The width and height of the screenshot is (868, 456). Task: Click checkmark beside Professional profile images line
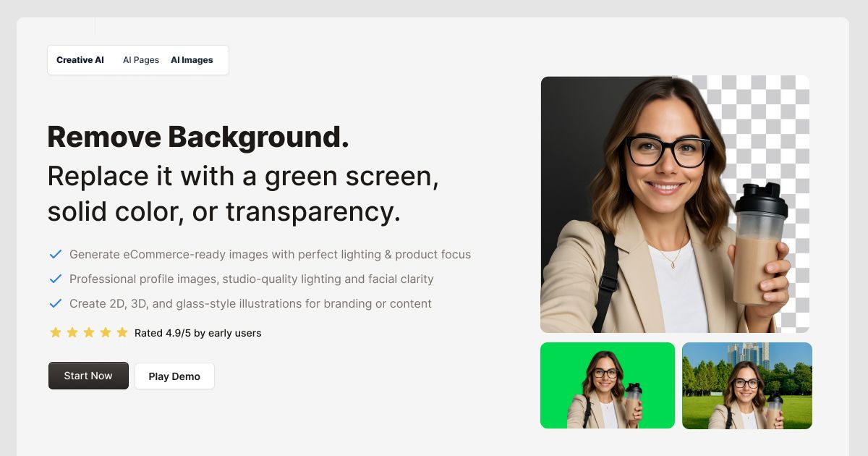point(55,279)
